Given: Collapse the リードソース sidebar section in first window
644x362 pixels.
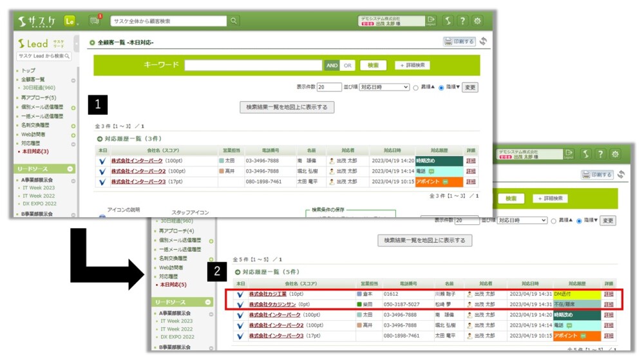Looking at the screenshot, I should (x=70, y=169).
